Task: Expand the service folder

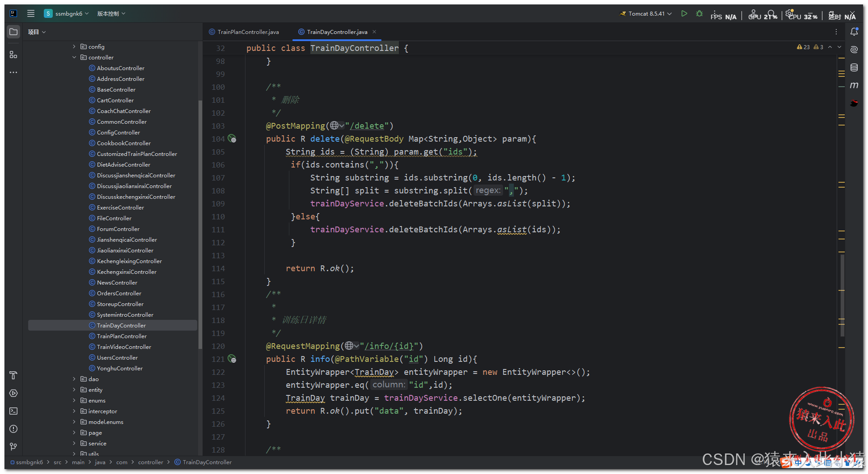Action: pos(74,443)
